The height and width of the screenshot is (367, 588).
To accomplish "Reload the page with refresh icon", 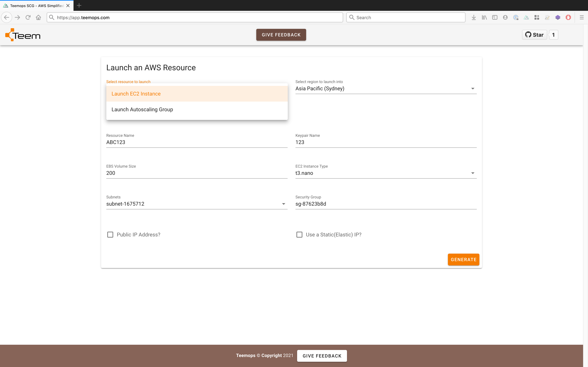I will [28, 18].
